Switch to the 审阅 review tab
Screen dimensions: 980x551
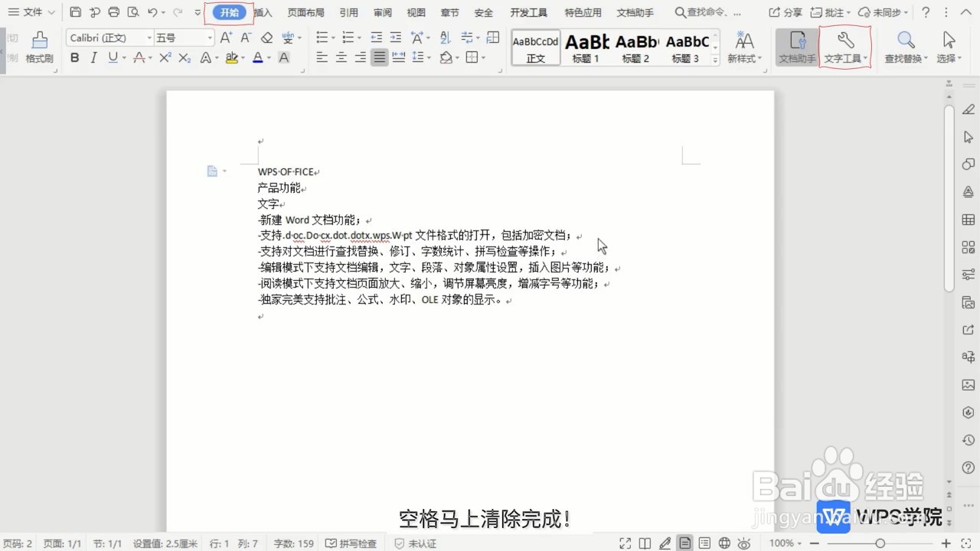[383, 12]
